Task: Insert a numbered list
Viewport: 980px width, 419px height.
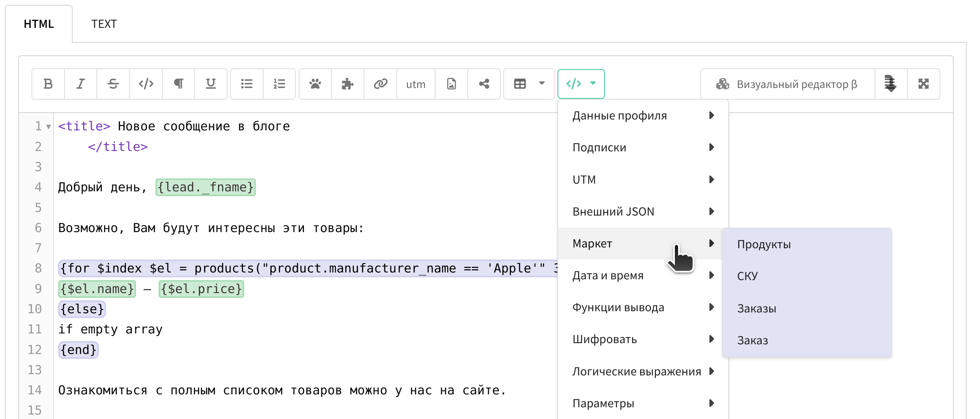Action: [279, 84]
